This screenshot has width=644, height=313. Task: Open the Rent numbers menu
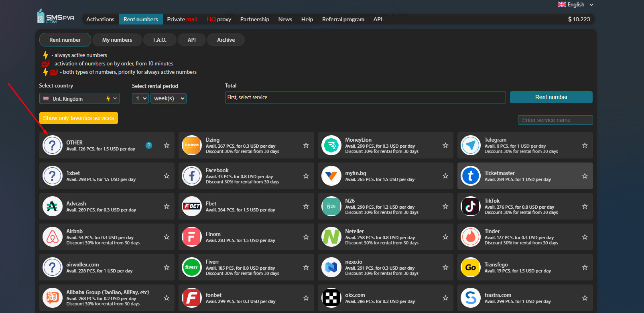(x=141, y=19)
